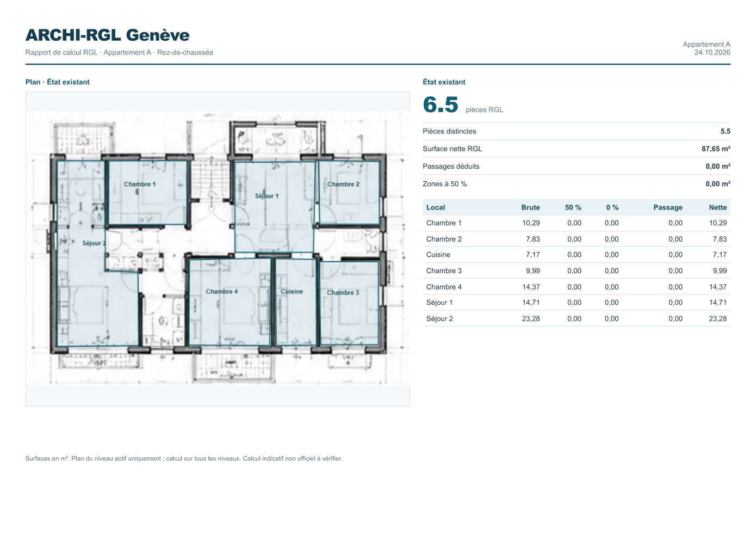The height and width of the screenshot is (535, 756).
Task: Click the 87,65 m² surface value
Action: pos(716,149)
